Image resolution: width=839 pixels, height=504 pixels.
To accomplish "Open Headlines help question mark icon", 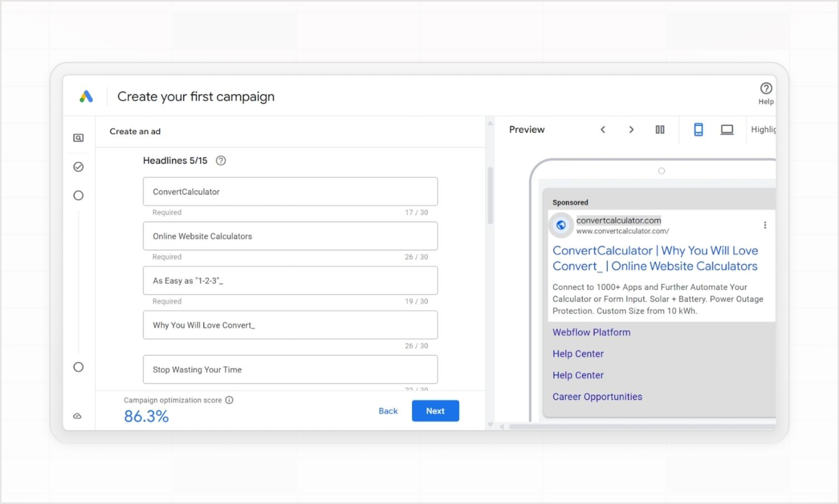I will (221, 160).
